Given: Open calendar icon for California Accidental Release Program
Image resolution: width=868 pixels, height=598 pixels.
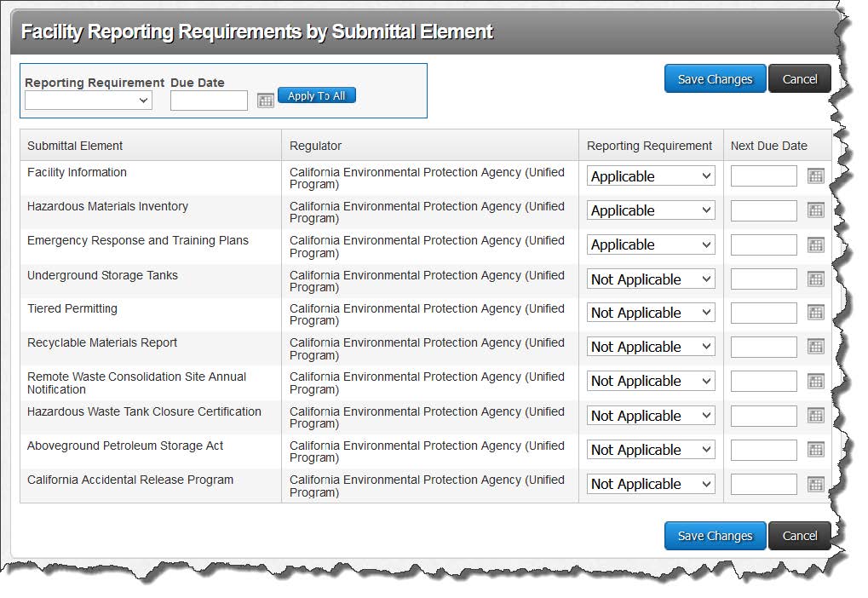Looking at the screenshot, I should (815, 485).
